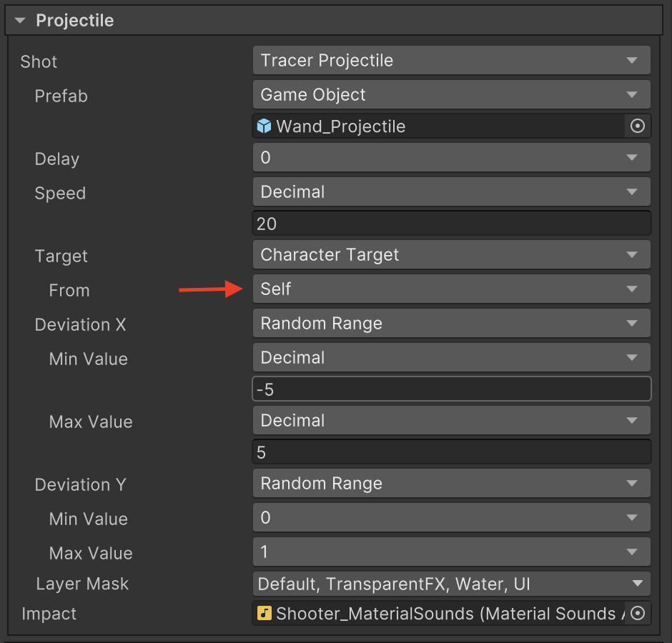The width and height of the screenshot is (672, 643).
Task: Open the Character Target dropdown
Action: pos(451,255)
